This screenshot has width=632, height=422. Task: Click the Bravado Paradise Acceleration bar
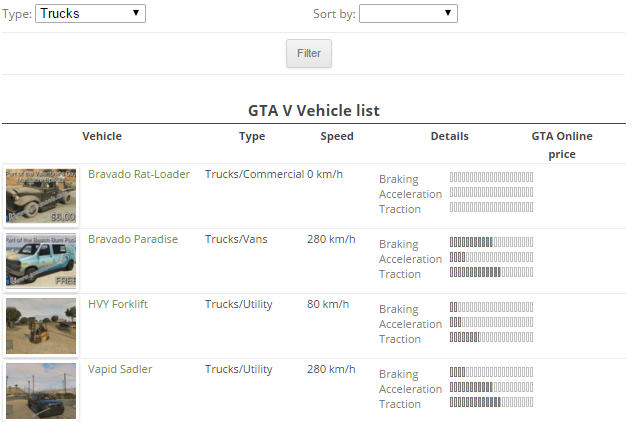(x=491, y=257)
